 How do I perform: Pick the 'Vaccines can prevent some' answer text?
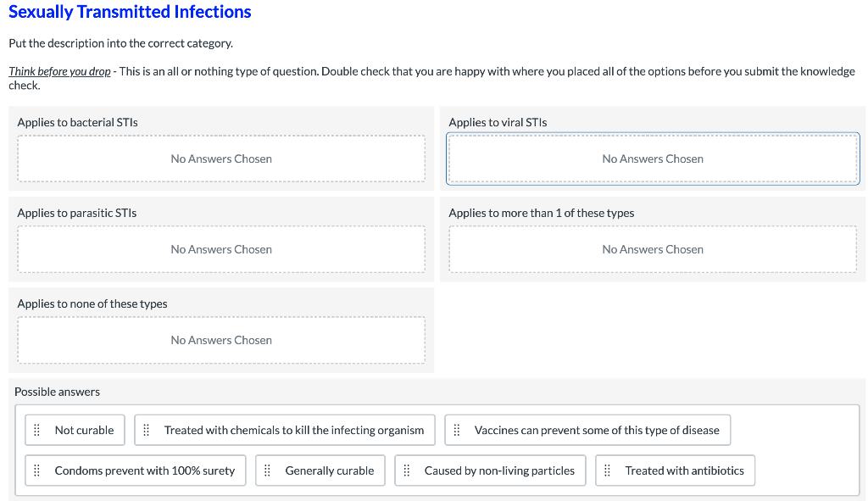pyautogui.click(x=596, y=431)
